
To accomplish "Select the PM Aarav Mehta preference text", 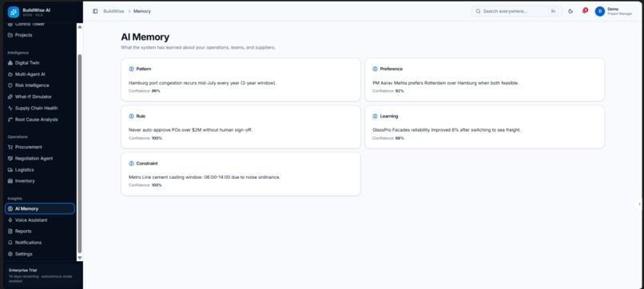I will coord(446,83).
